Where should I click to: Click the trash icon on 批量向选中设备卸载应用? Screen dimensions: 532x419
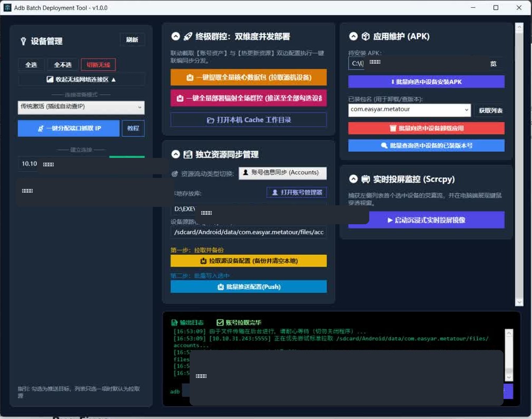pyautogui.click(x=393, y=128)
